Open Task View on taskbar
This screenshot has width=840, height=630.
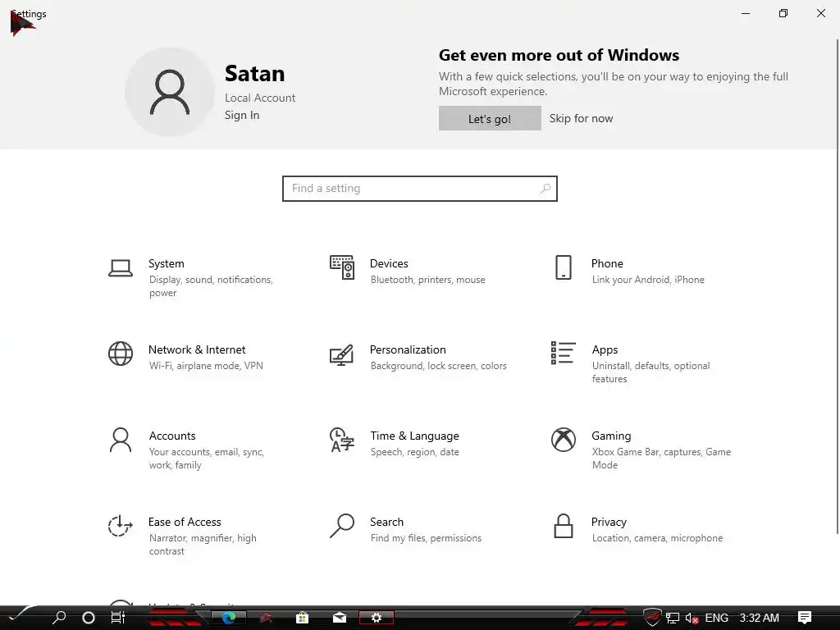coord(118,618)
